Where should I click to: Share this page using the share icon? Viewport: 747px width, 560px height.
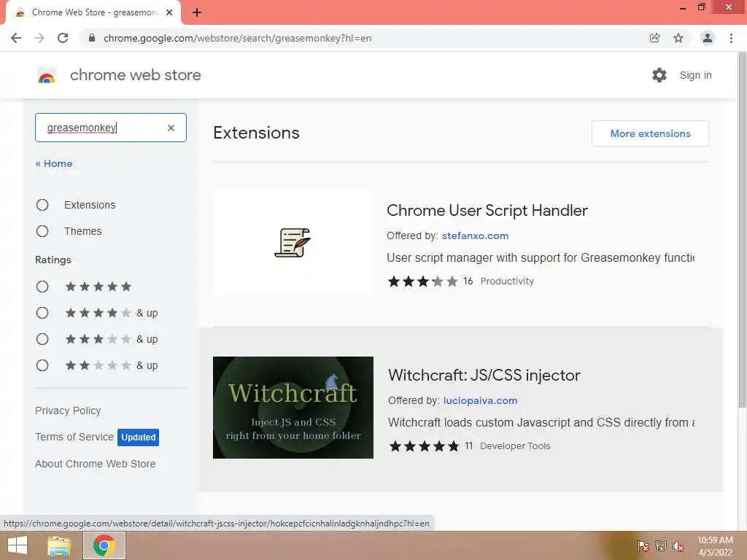[655, 38]
